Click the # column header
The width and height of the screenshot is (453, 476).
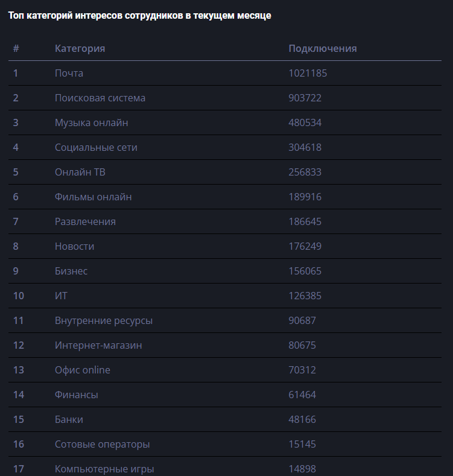(x=16, y=49)
